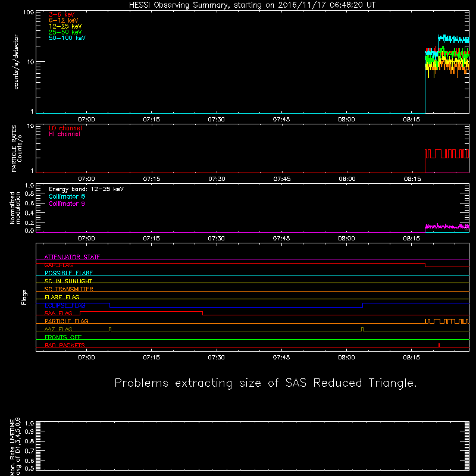Click the 100 tick label on the counts axis
476x476 pixels.
click(29, 12)
